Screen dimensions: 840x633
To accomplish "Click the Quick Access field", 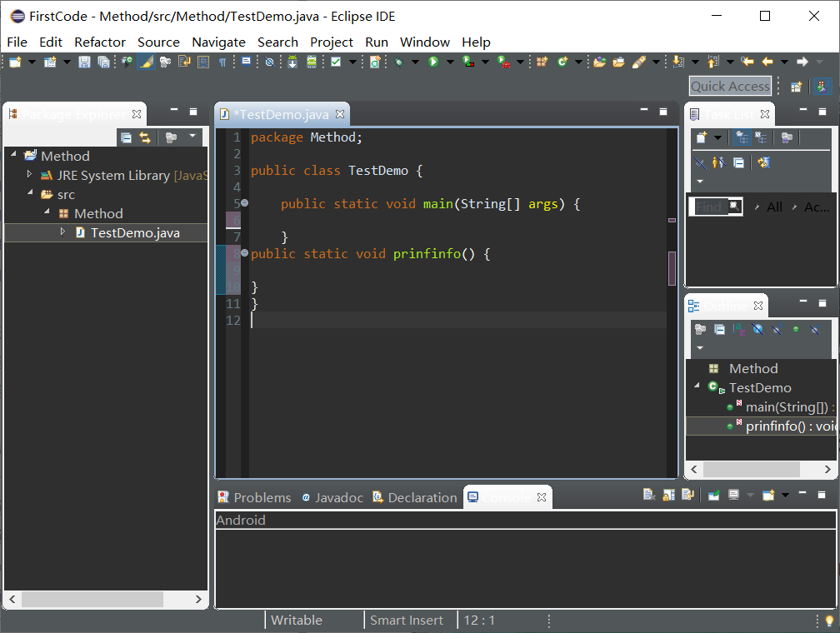I will [730, 86].
